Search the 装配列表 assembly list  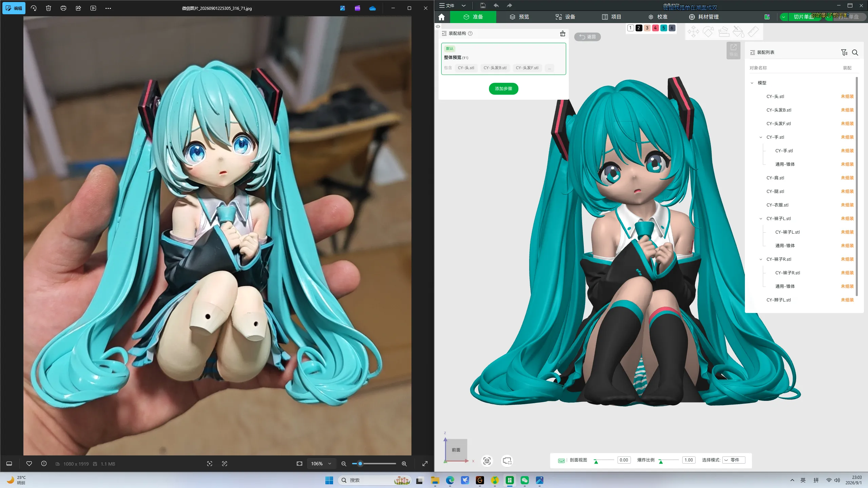pyautogui.click(x=855, y=53)
